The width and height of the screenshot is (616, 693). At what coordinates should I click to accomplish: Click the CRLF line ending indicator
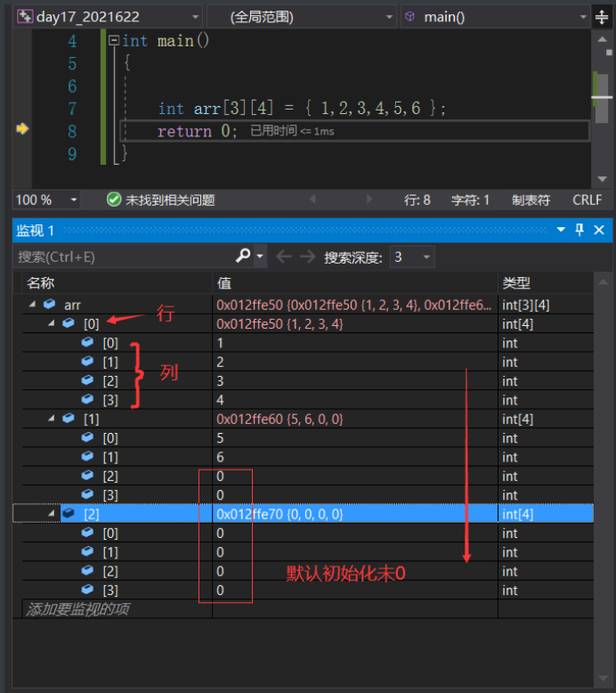(587, 200)
